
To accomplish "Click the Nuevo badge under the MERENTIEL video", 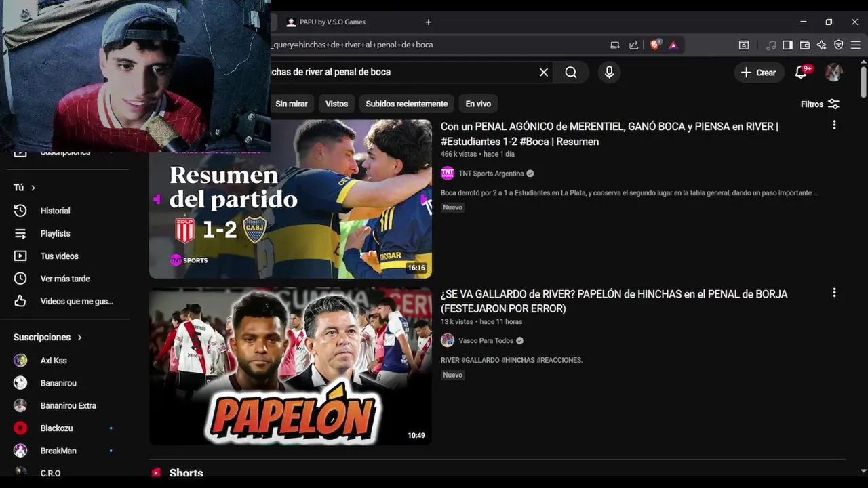I will coord(452,207).
